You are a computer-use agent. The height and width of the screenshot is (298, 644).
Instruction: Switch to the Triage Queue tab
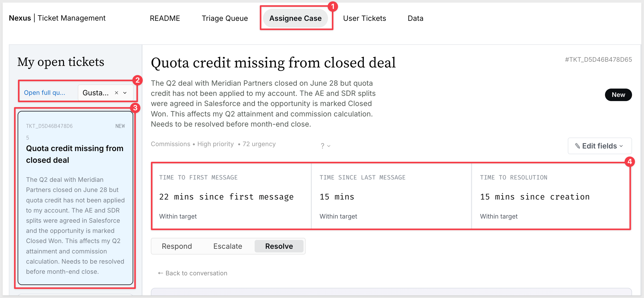coord(225,18)
